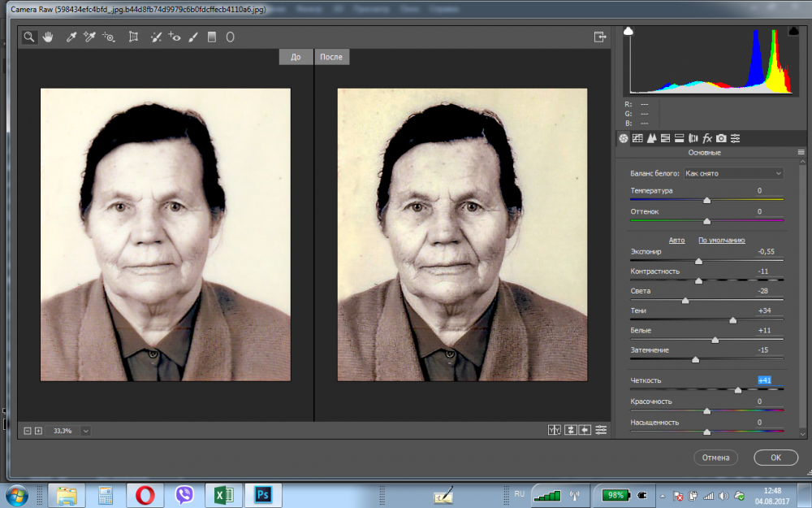Select the Graduated Filter tool
The height and width of the screenshot is (508, 812).
(212, 37)
